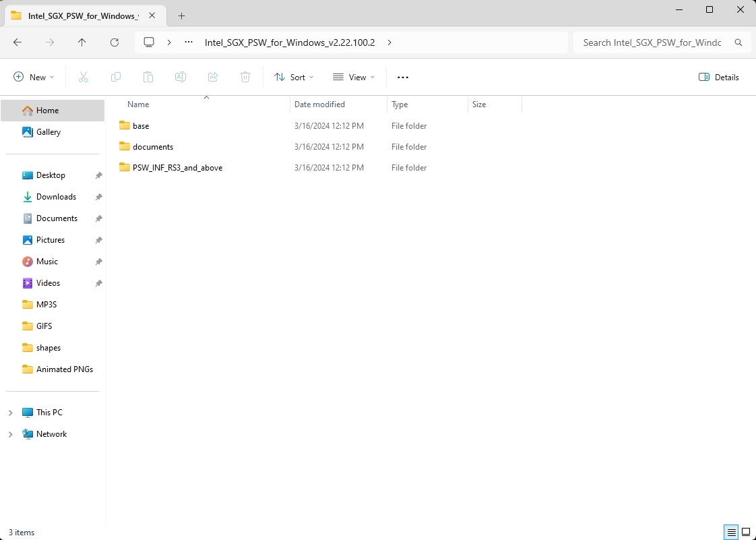Open the View layout dropdown
Viewport: 756px width, 540px height.
click(x=354, y=78)
